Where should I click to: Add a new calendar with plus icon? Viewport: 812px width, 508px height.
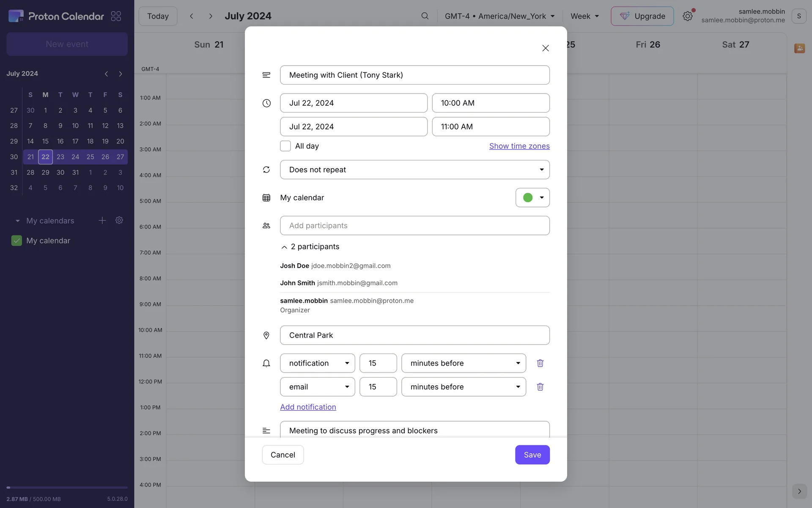102,221
